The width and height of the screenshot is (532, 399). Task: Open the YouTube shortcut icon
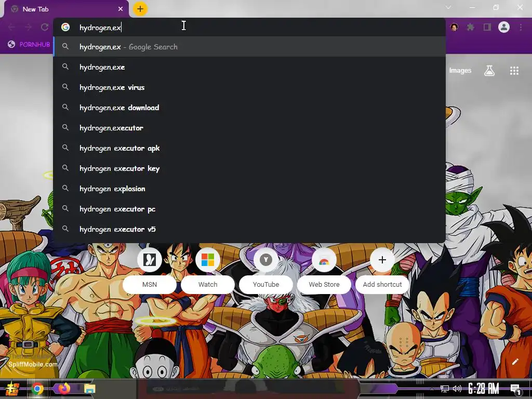point(266,260)
